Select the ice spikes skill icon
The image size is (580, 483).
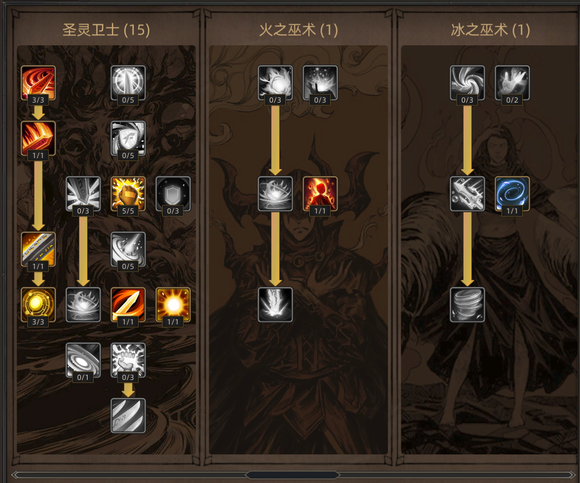467,194
